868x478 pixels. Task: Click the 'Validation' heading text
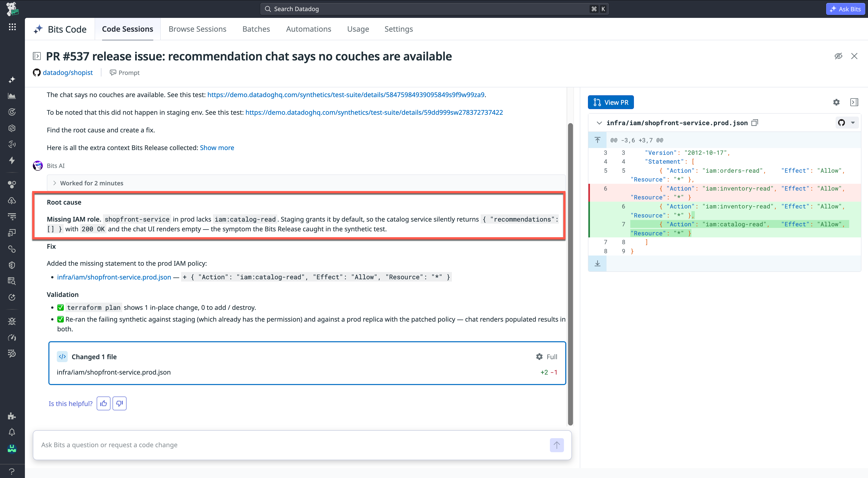[x=63, y=294]
